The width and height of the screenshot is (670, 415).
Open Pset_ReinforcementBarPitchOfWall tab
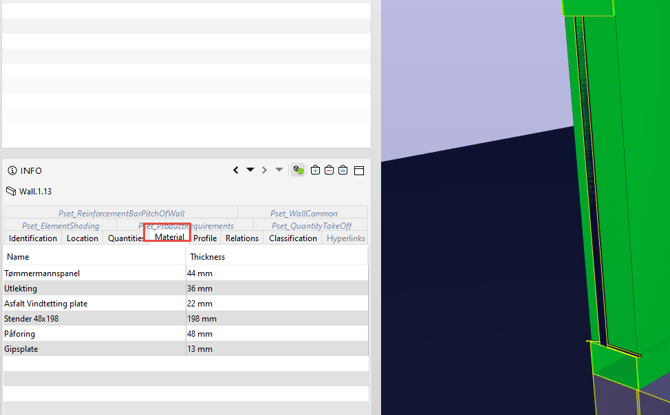point(121,213)
